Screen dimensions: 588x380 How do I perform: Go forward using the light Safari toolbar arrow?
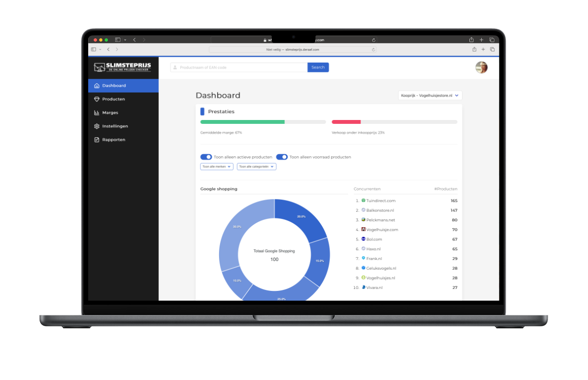tap(117, 49)
